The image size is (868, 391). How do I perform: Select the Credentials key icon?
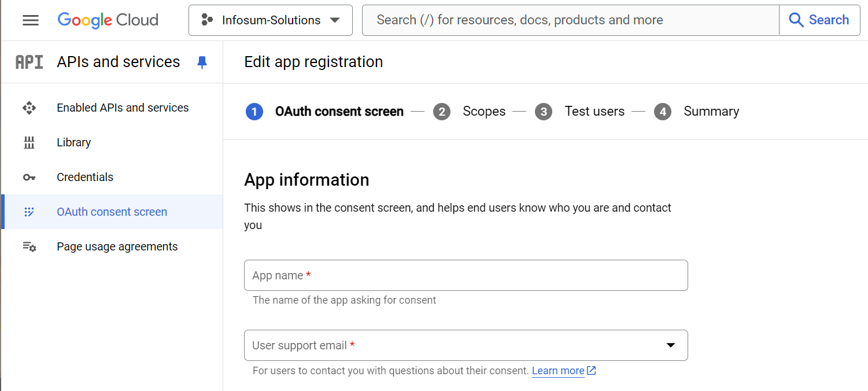tap(29, 177)
